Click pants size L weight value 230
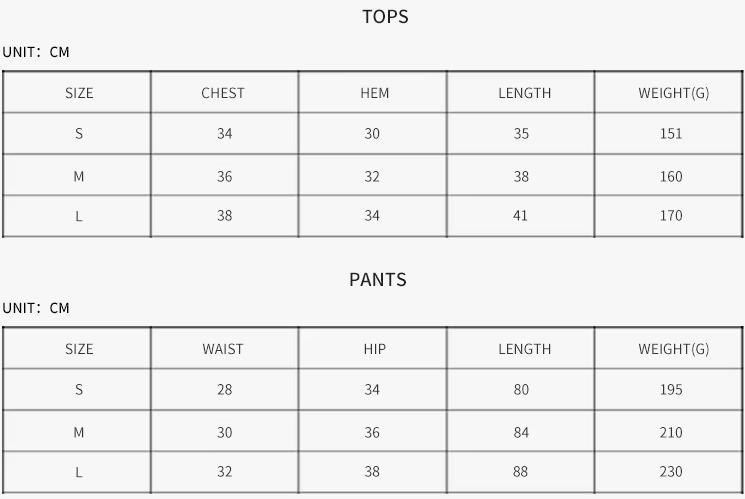The width and height of the screenshot is (745, 499). click(x=671, y=471)
